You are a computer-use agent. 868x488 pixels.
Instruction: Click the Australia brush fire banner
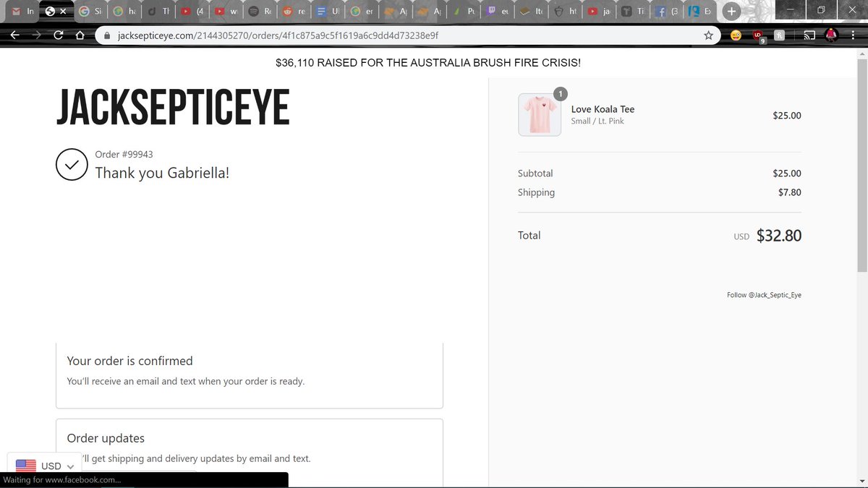[x=428, y=63]
